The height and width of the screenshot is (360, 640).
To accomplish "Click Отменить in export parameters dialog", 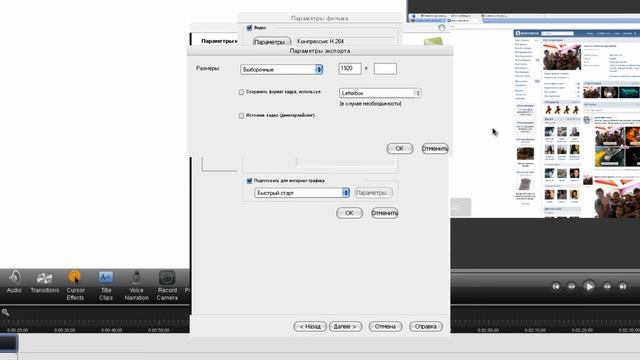I will click(x=435, y=149).
